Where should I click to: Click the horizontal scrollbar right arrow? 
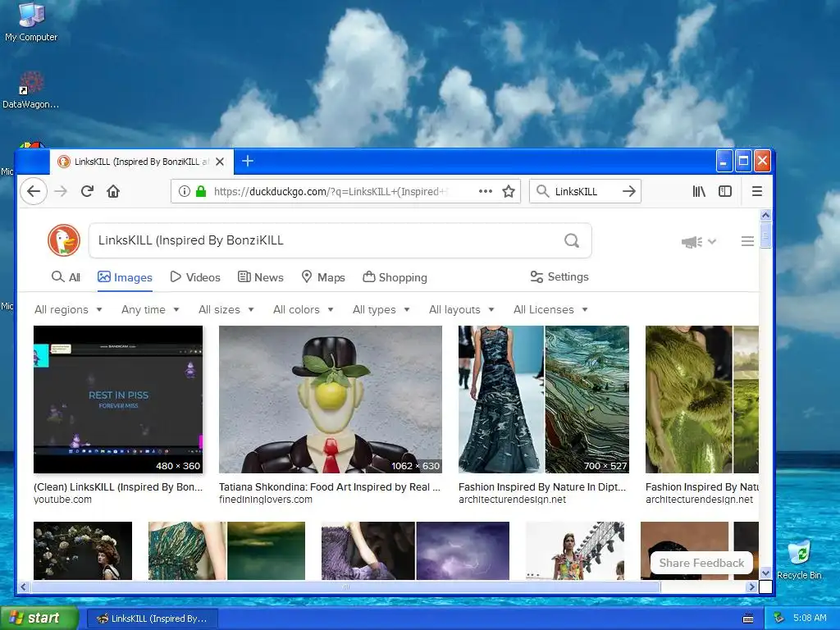pyautogui.click(x=751, y=587)
